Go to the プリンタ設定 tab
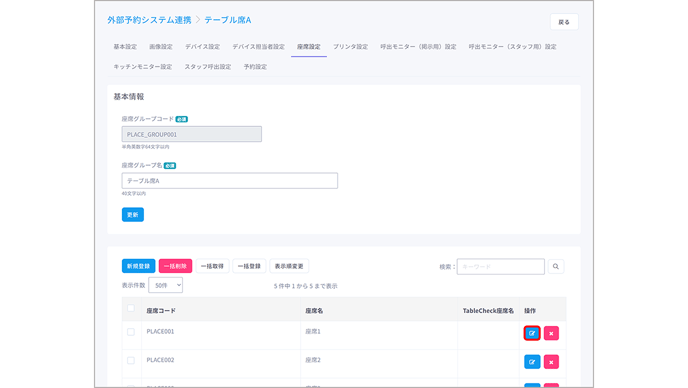Screen dimensions: 688x388 tap(350, 47)
